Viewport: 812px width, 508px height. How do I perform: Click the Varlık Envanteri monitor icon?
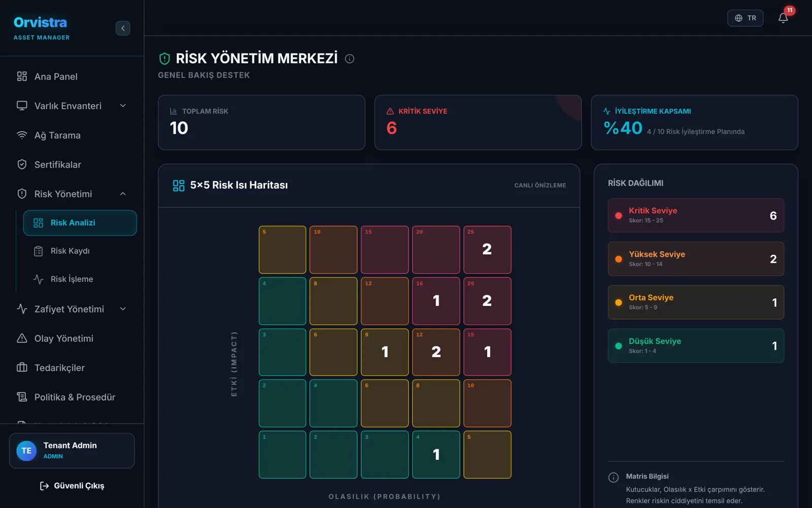click(x=22, y=106)
